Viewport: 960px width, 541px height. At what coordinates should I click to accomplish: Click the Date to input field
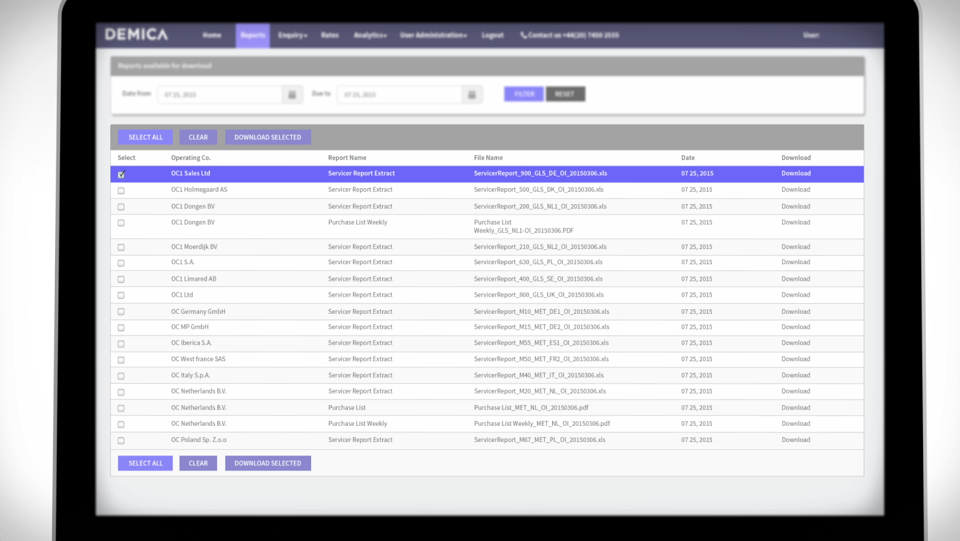click(x=400, y=94)
